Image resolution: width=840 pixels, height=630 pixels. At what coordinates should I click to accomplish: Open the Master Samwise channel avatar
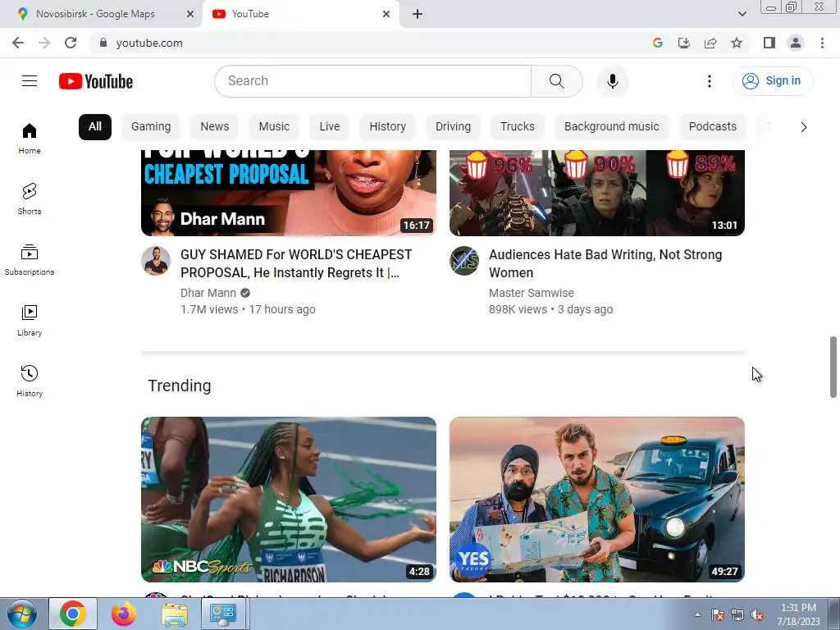click(464, 261)
